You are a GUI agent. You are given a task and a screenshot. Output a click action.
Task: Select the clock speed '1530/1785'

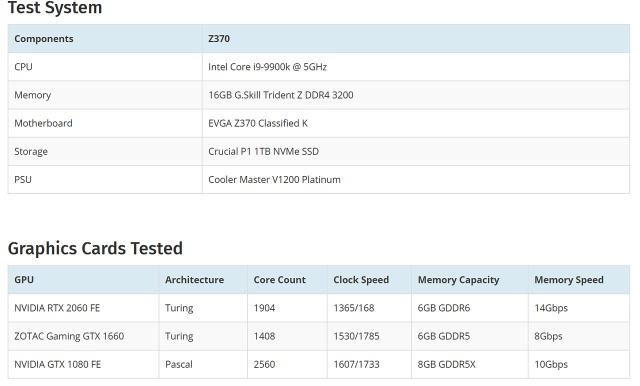click(356, 336)
